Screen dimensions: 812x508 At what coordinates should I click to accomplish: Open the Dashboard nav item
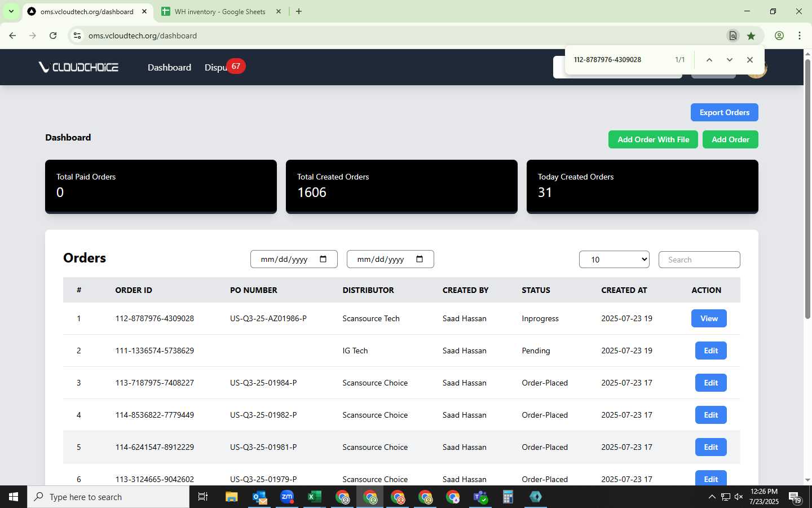pos(169,67)
